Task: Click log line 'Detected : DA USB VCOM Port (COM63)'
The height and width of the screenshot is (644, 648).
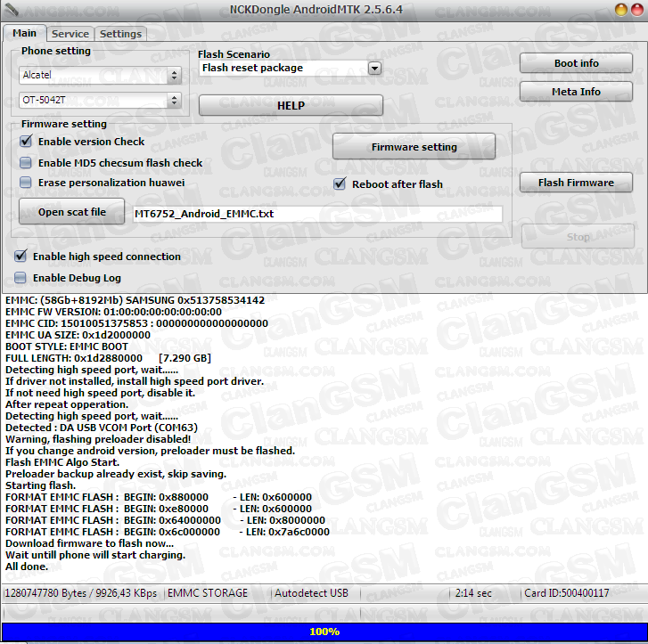Action: click(x=102, y=428)
